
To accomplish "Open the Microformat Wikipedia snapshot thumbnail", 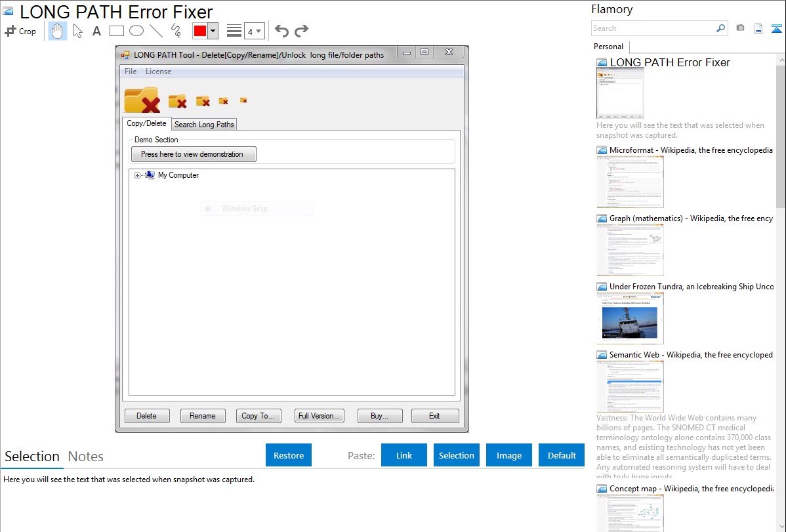I will tap(630, 182).
